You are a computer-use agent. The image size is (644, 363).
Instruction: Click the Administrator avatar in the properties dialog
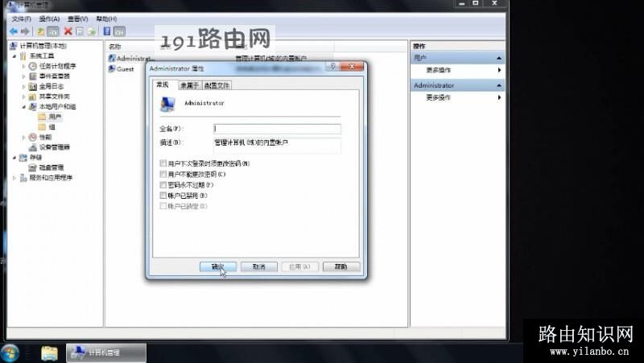click(167, 104)
